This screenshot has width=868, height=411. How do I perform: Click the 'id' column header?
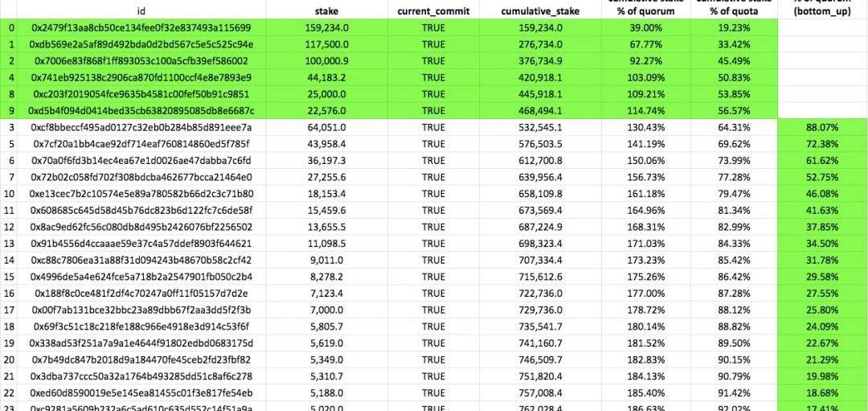pos(141,11)
